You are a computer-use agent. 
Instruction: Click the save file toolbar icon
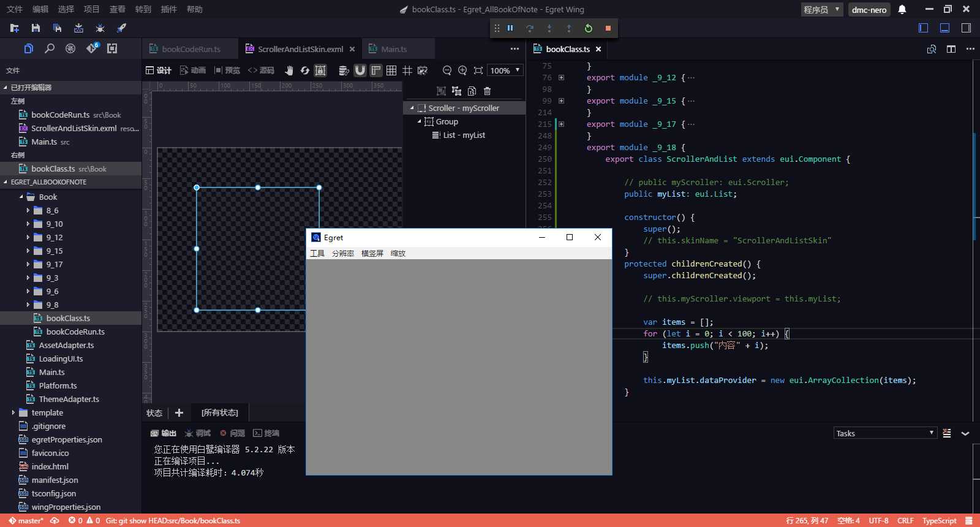[36, 28]
